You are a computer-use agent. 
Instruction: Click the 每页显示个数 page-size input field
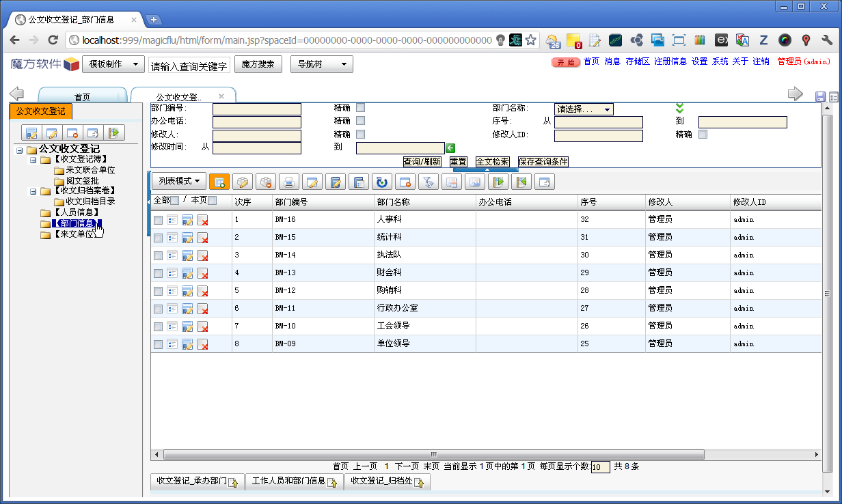(x=600, y=468)
